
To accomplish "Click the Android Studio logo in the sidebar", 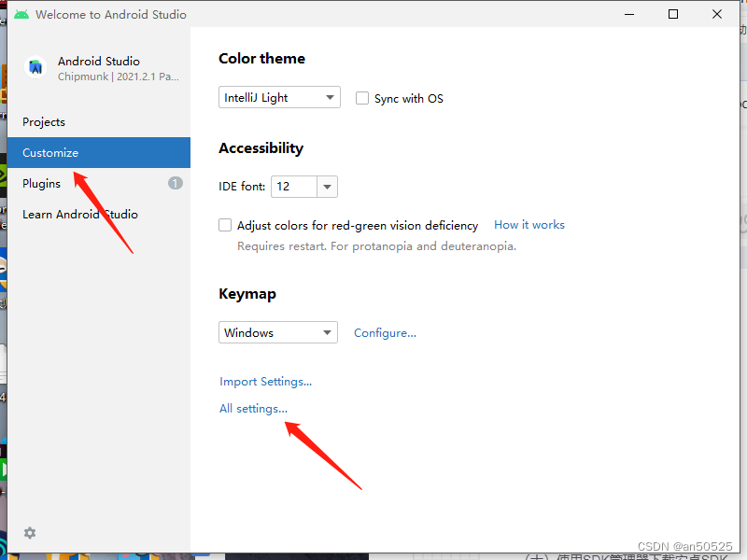I will tap(35, 66).
